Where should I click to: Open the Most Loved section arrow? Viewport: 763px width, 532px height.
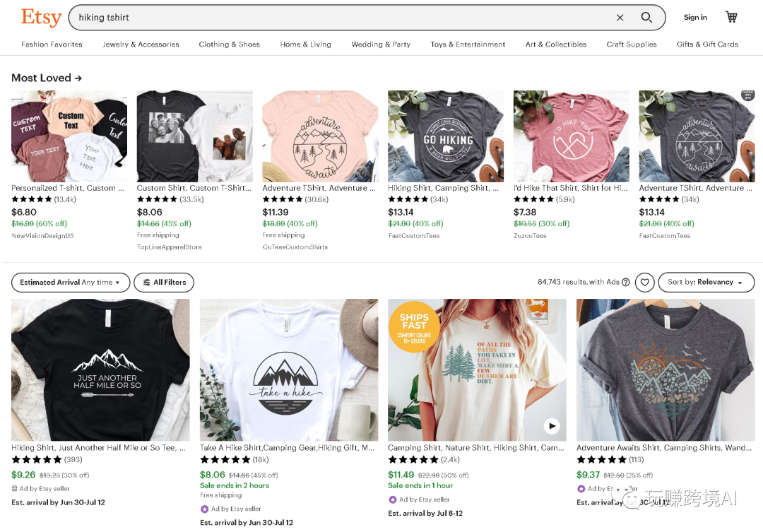click(x=78, y=78)
